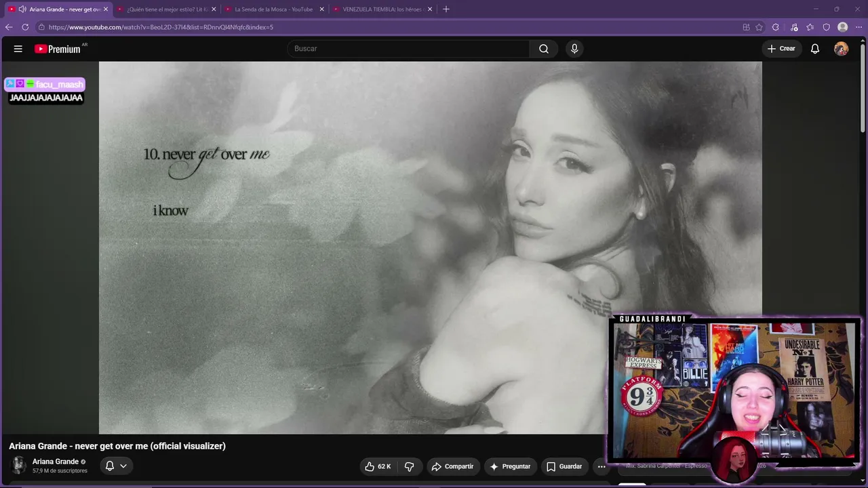
Task: Open Ariana Grande channel avatar
Action: pyautogui.click(x=18, y=465)
